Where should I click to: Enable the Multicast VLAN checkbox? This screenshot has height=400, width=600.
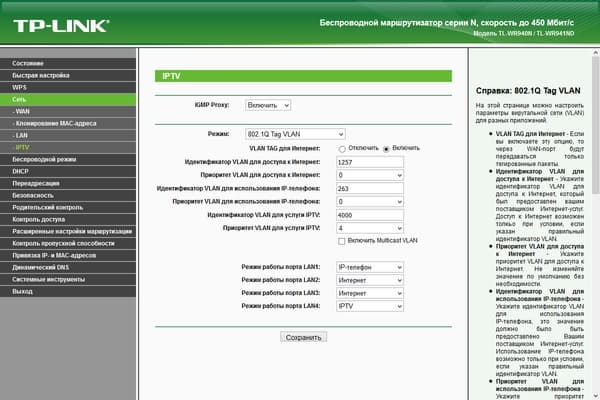coord(342,241)
